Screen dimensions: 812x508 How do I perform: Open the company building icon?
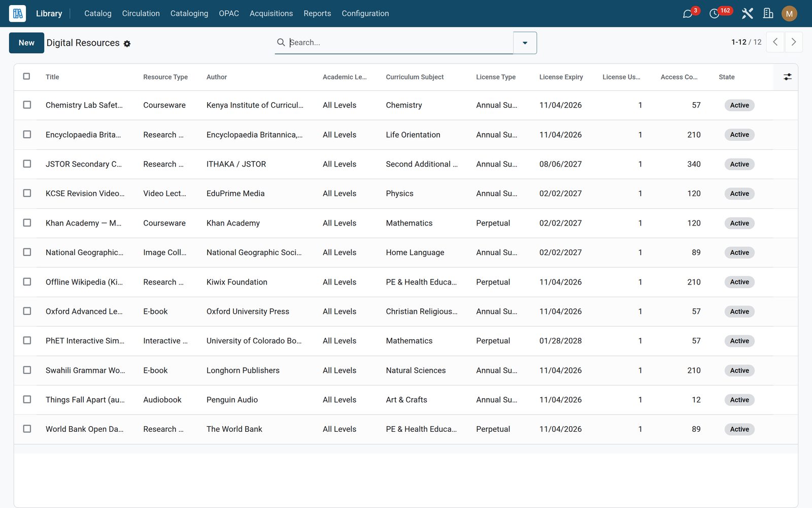[768, 14]
